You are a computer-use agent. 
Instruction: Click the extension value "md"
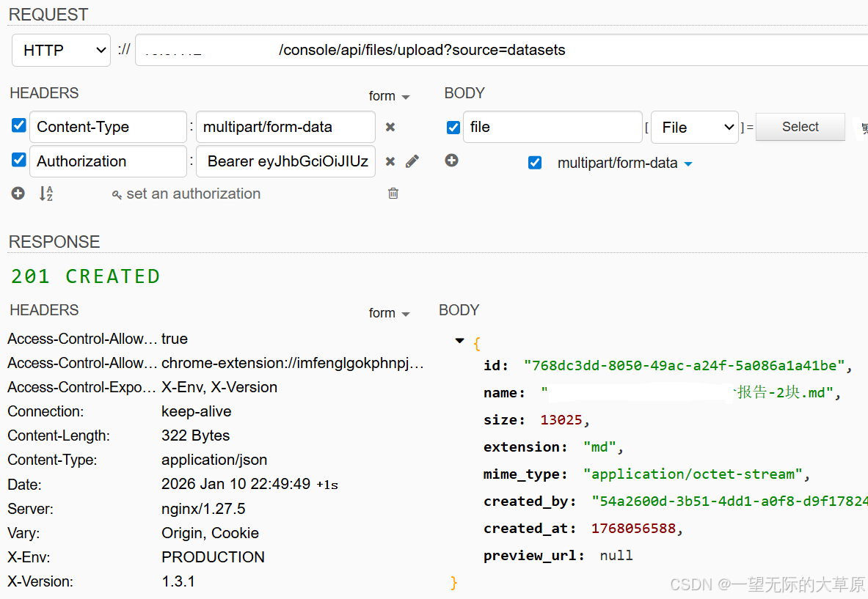[x=599, y=447]
